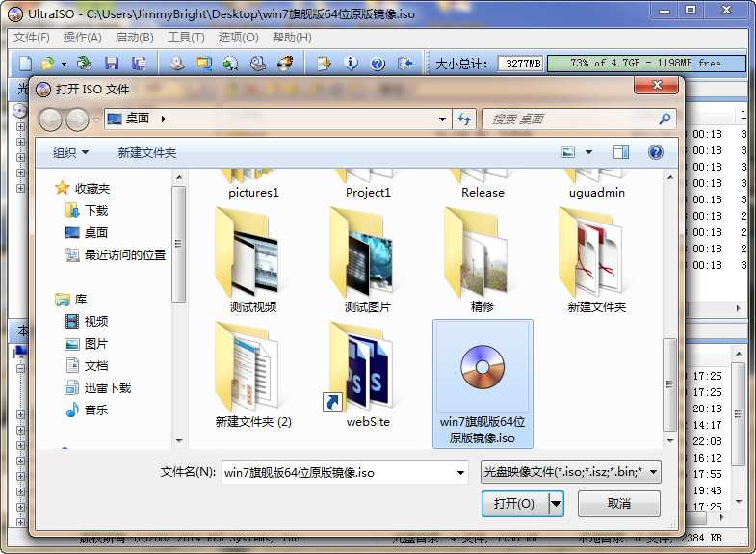This screenshot has height=554, width=756.
Task: Open the recent pages dropdown by nav buttons
Action: (x=95, y=119)
